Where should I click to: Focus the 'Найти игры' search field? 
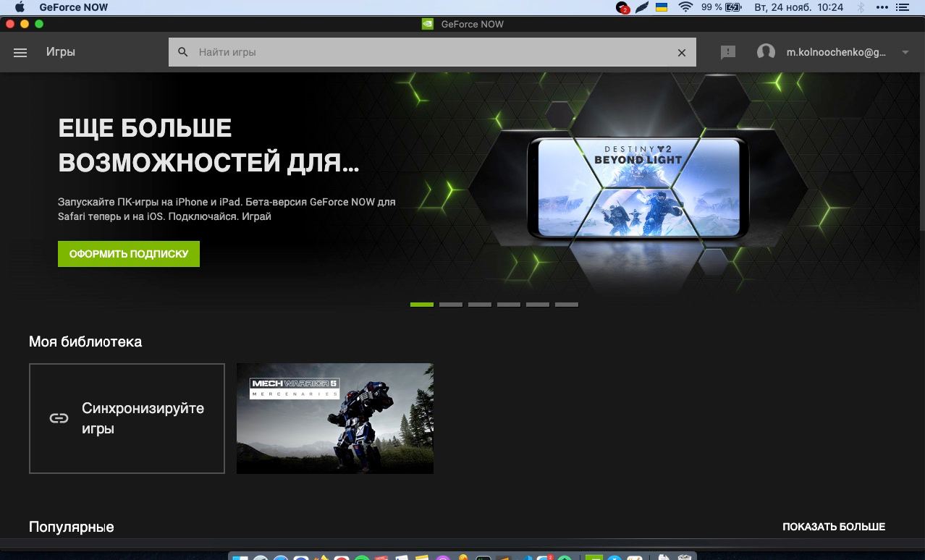(x=432, y=52)
